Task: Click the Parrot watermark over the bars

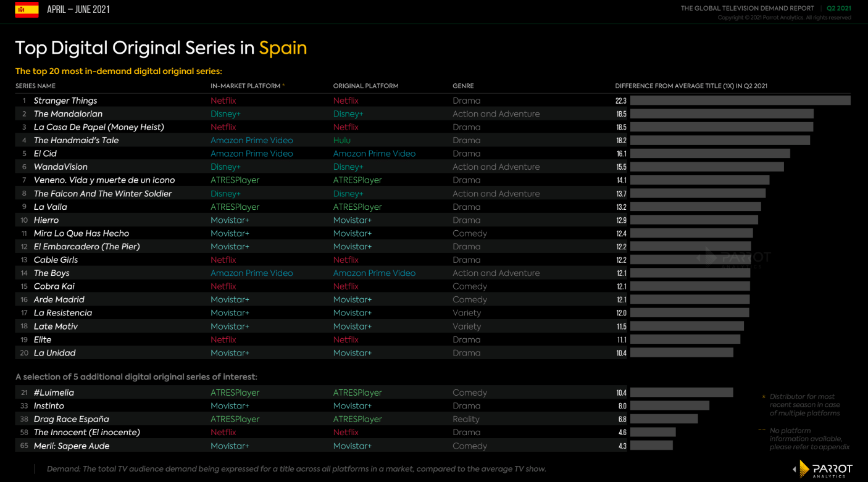Action: pos(735,258)
